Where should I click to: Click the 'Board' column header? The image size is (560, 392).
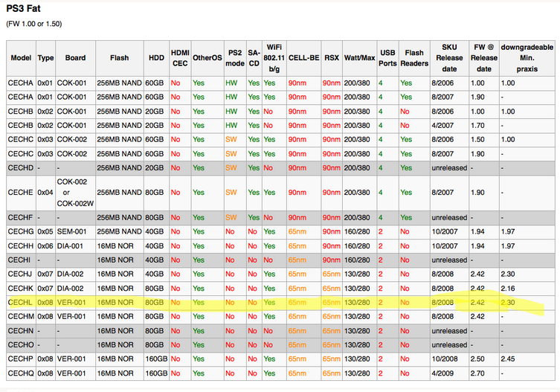pyautogui.click(x=75, y=58)
